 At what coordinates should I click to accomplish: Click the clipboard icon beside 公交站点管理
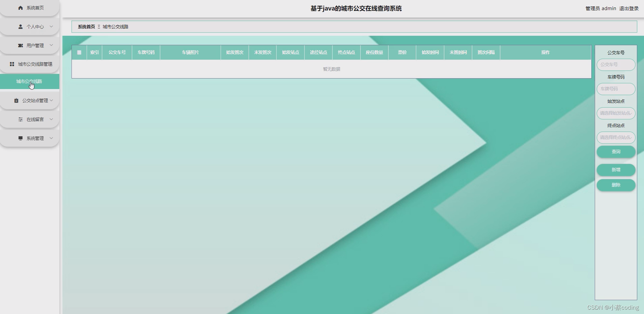[x=16, y=101]
